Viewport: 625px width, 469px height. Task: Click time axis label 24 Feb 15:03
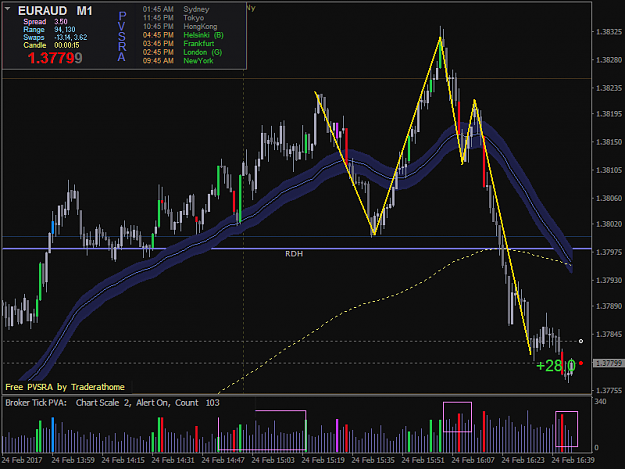273,460
